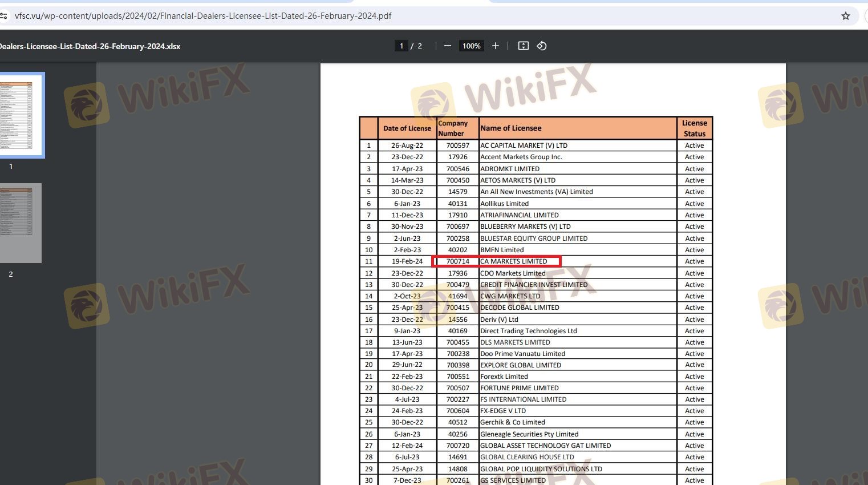868x485 pixels.
Task: Click the AC CAPITAL MARKET (V) LTD row
Action: [x=524, y=145]
